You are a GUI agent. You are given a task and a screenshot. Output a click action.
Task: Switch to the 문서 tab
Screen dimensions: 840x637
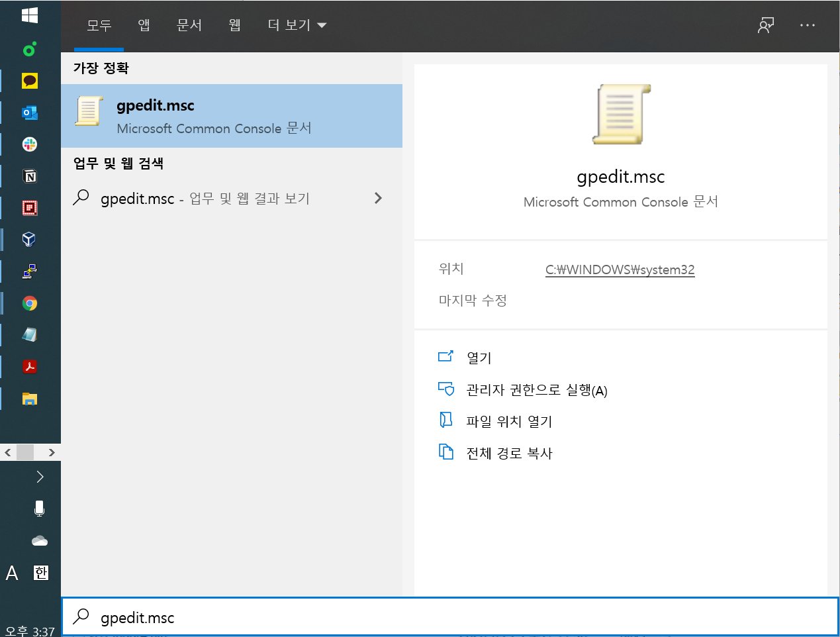(x=189, y=25)
